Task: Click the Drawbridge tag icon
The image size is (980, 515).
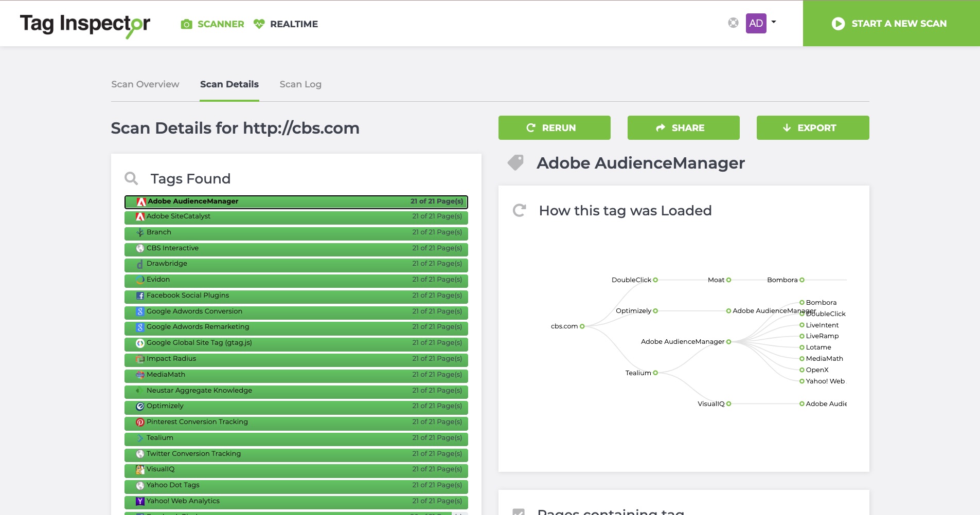Action: (x=140, y=264)
